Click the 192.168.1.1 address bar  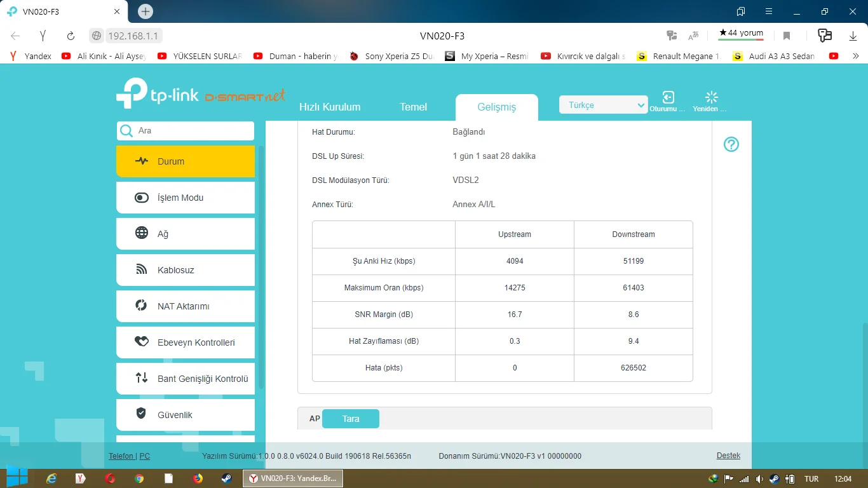[133, 36]
